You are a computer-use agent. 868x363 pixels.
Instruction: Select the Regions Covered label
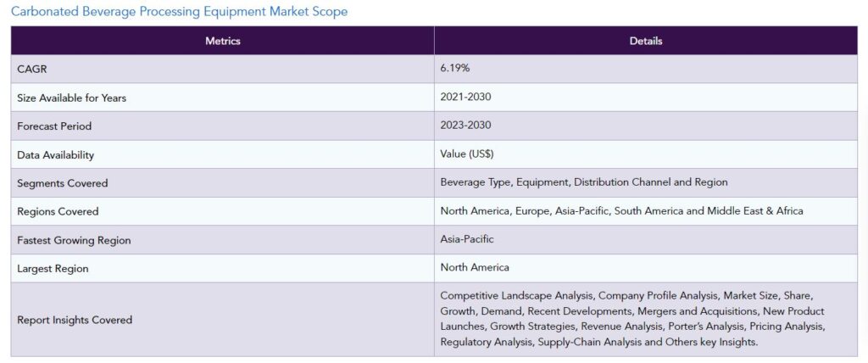click(58, 212)
